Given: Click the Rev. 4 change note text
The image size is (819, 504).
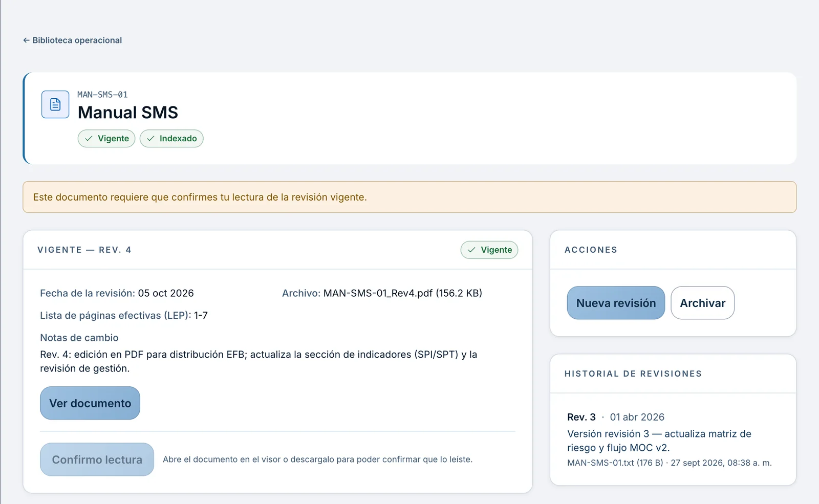Looking at the screenshot, I should coord(258,361).
